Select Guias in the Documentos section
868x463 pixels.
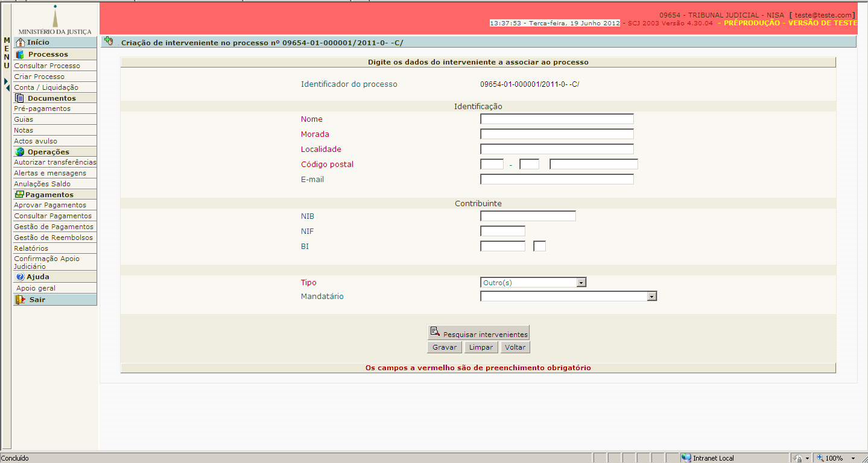pos(24,119)
